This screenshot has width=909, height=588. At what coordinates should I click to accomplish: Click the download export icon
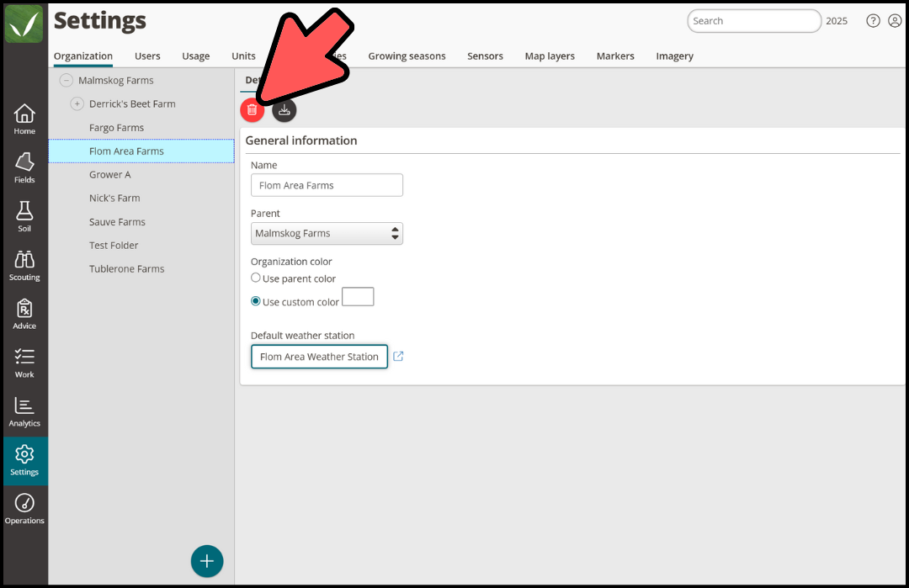click(x=284, y=109)
